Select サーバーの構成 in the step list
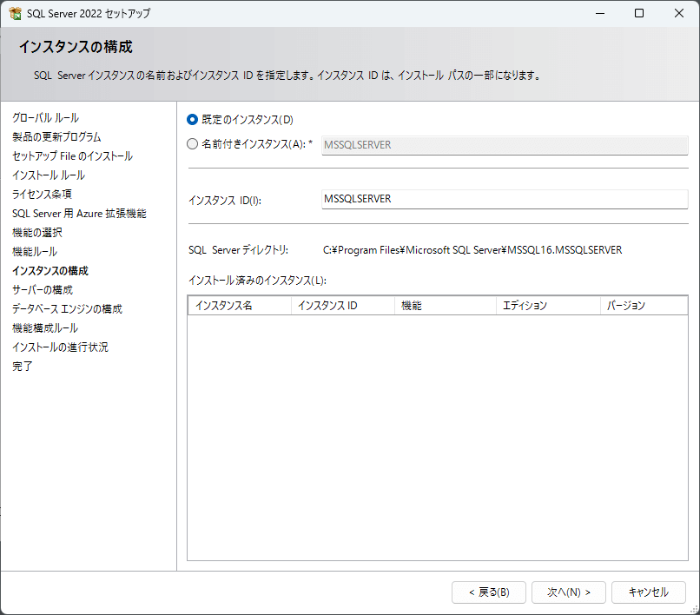The height and width of the screenshot is (615, 700). pos(43,290)
